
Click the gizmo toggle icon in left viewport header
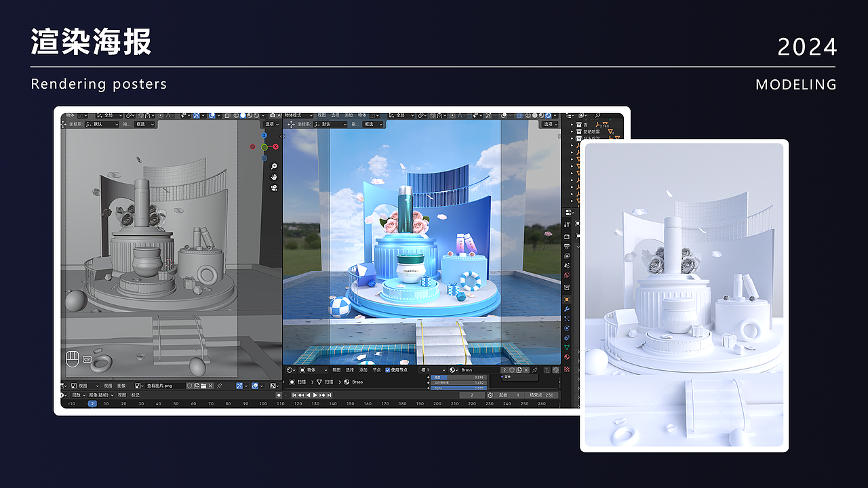[x=197, y=116]
